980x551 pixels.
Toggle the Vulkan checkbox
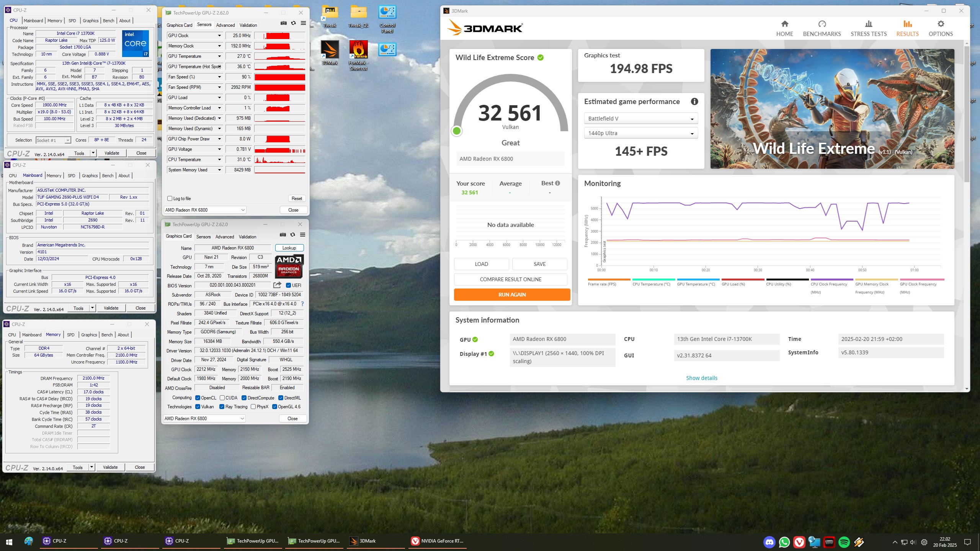click(198, 407)
